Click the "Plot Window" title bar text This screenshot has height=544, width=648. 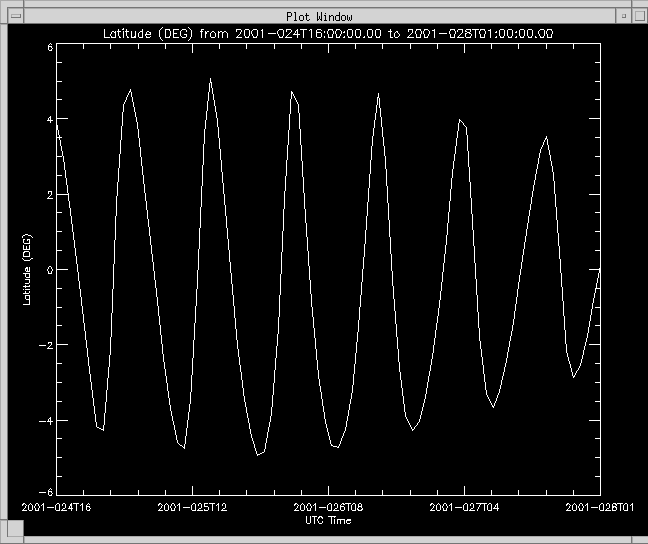319,16
